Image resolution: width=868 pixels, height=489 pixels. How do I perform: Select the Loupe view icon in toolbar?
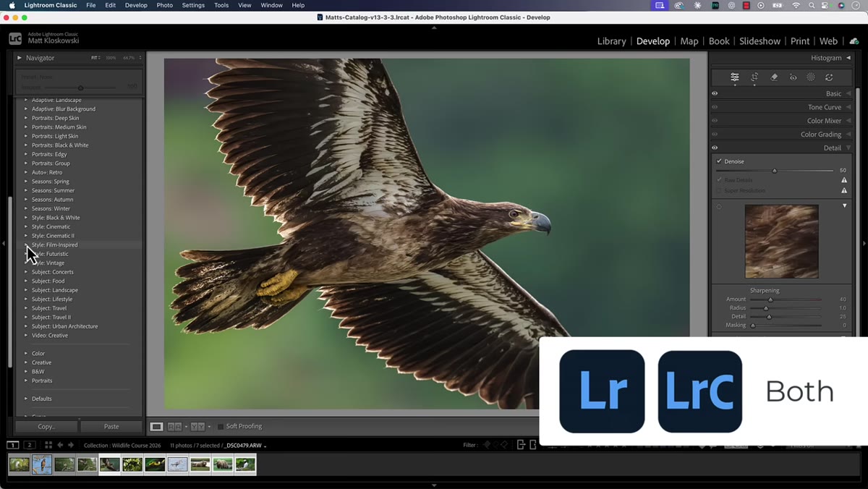click(156, 427)
